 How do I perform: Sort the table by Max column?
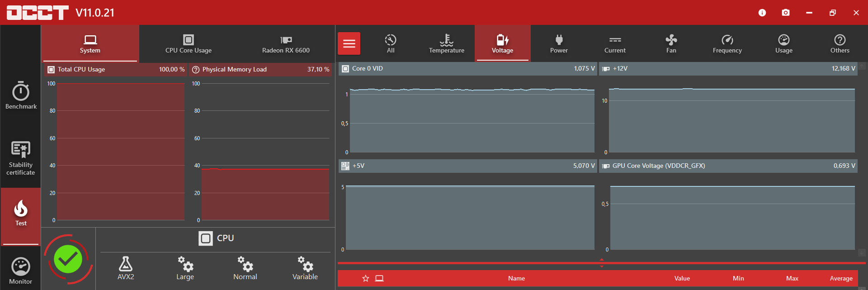click(792, 278)
